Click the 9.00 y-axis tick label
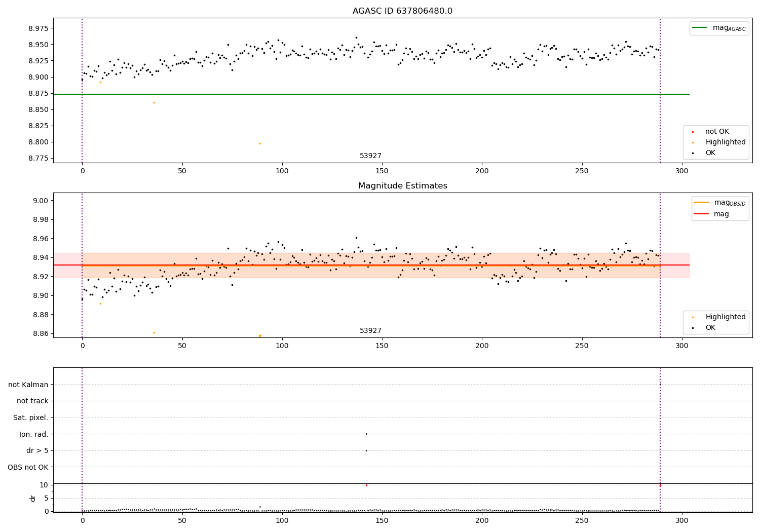This screenshot has height=532, width=760. [41, 201]
